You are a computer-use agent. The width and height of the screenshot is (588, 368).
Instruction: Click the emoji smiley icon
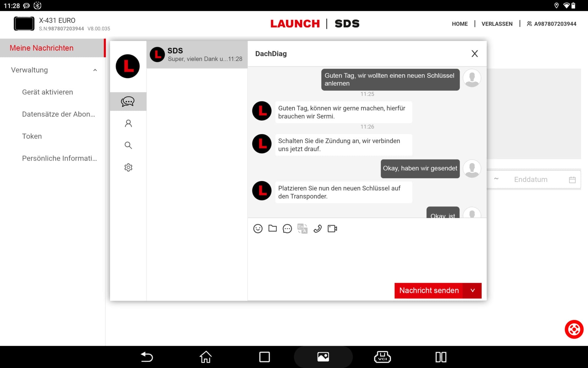click(258, 228)
